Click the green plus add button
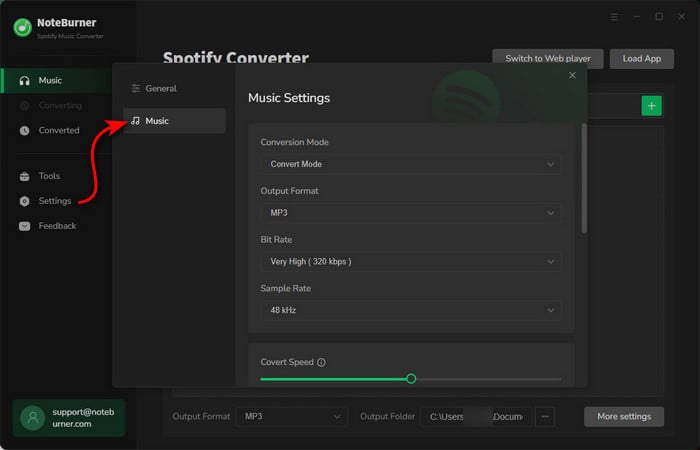700x450 pixels. (651, 106)
